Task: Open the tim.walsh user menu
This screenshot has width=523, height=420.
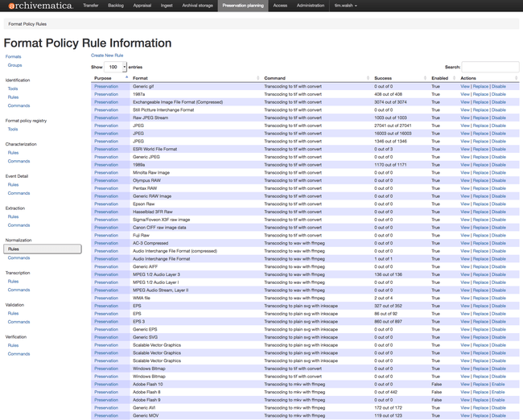Action: (346, 6)
